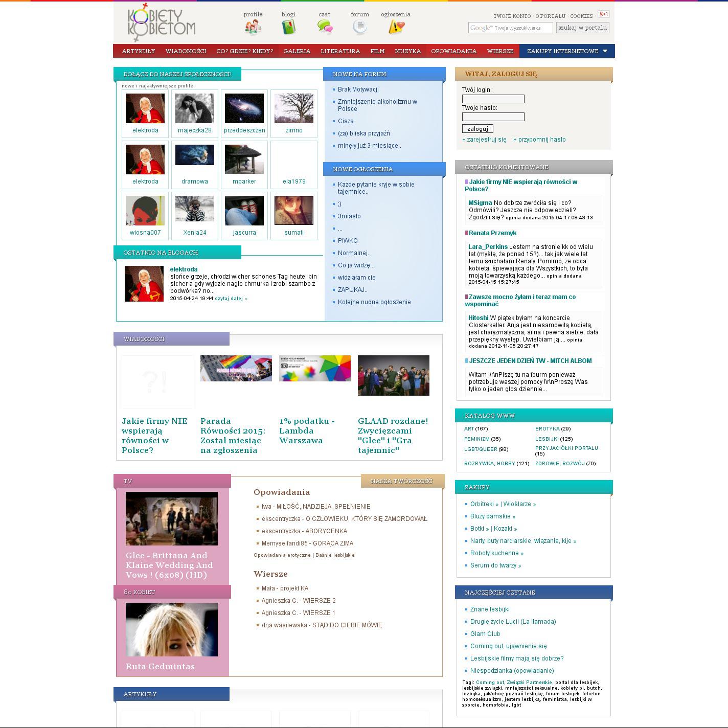
Task: Click the Kobiety Kobietom site logo
Action: pos(161,22)
